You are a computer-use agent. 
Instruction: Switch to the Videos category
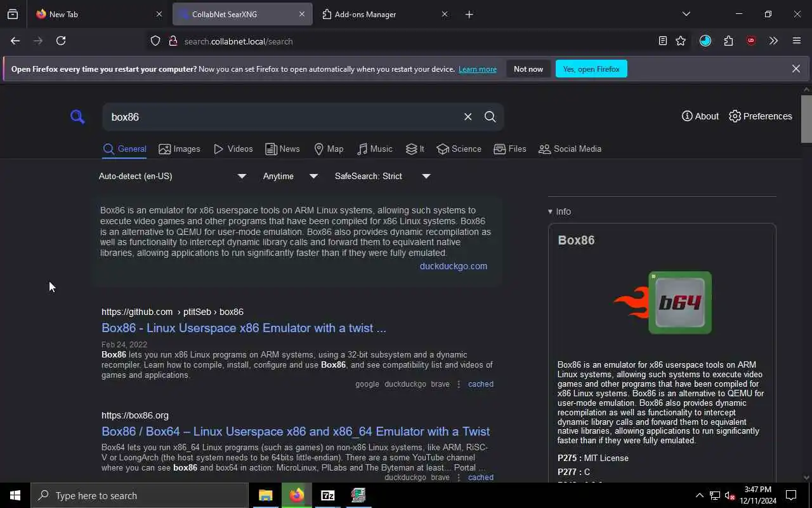(x=233, y=149)
